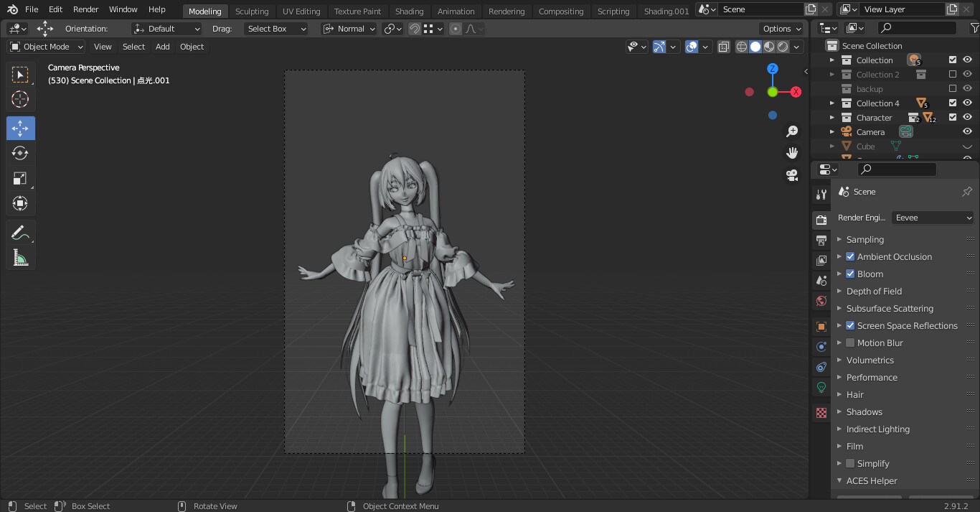The image size is (980, 512).
Task: Open the File menu
Action: click(32, 9)
